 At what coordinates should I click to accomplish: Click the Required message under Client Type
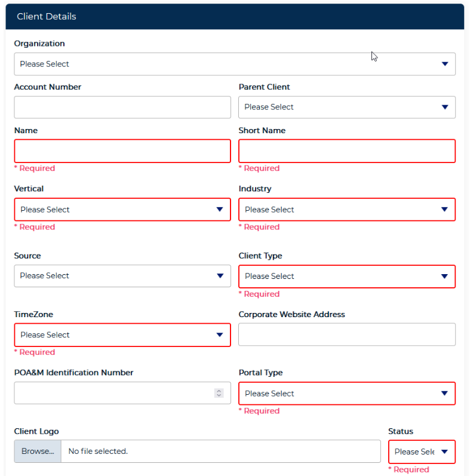(x=259, y=294)
